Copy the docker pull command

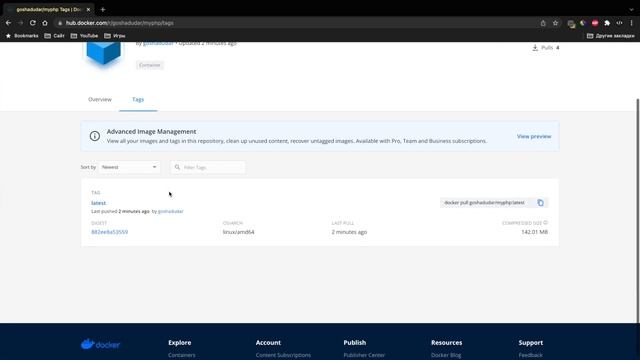pyautogui.click(x=540, y=203)
